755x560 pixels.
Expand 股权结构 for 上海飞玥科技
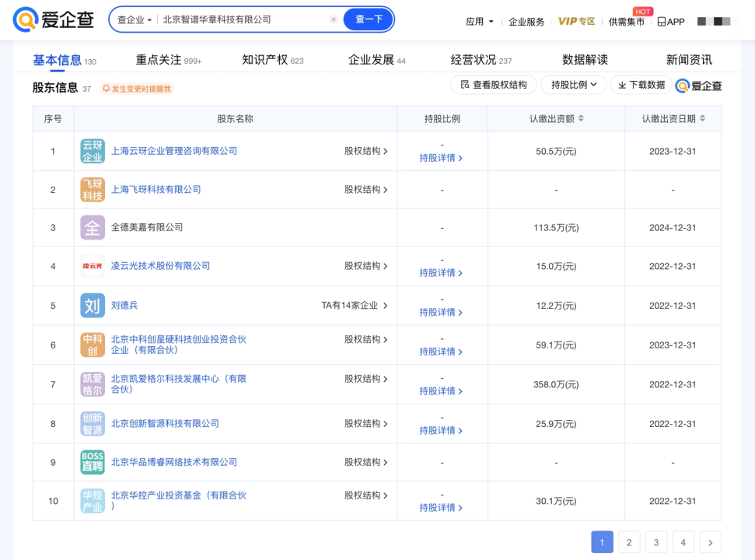coord(366,190)
